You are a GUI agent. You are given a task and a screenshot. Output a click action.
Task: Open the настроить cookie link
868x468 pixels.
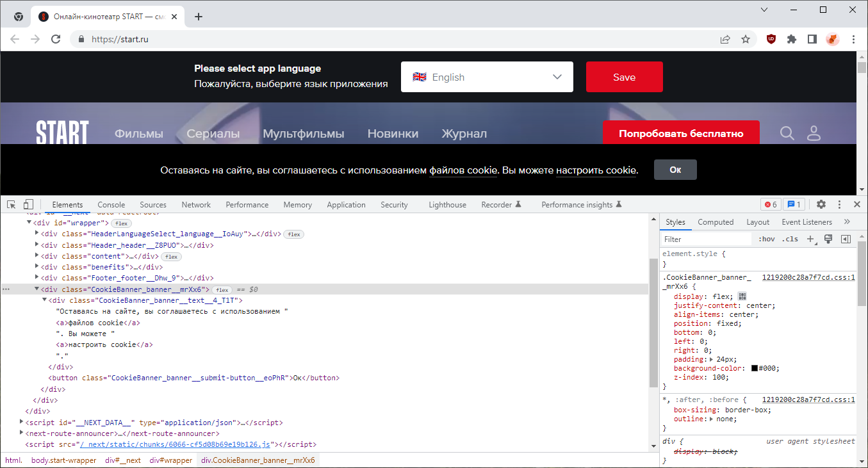[x=596, y=170]
